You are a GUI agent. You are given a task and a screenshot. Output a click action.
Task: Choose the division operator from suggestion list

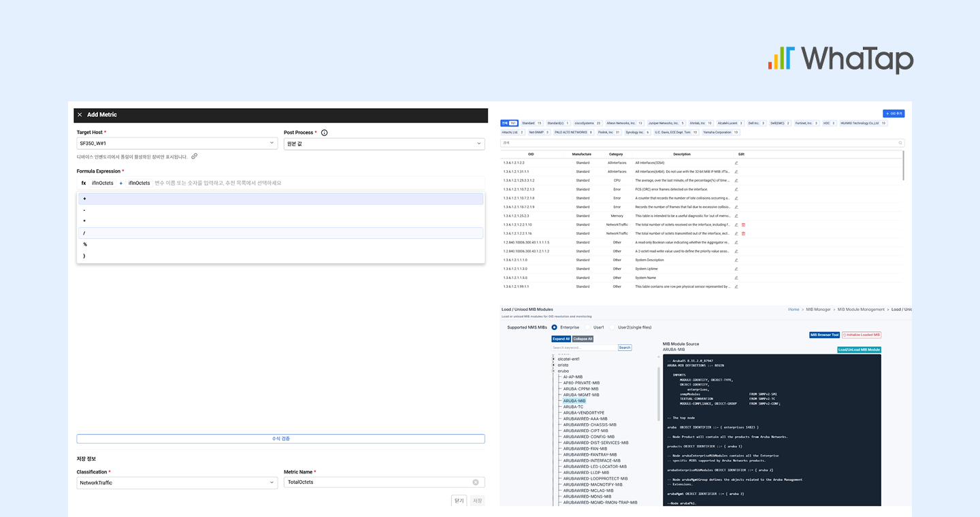coord(280,233)
